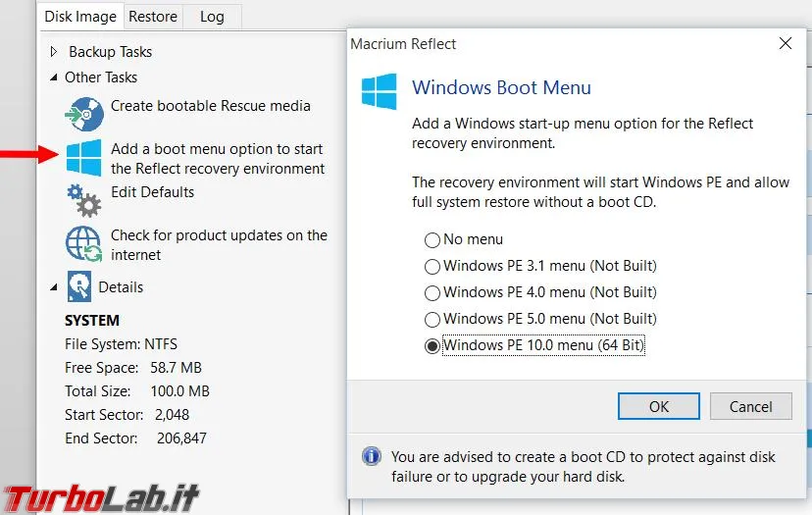Choose Windows PE 4.0 menu radio button
This screenshot has width=812, height=515.
pos(432,292)
